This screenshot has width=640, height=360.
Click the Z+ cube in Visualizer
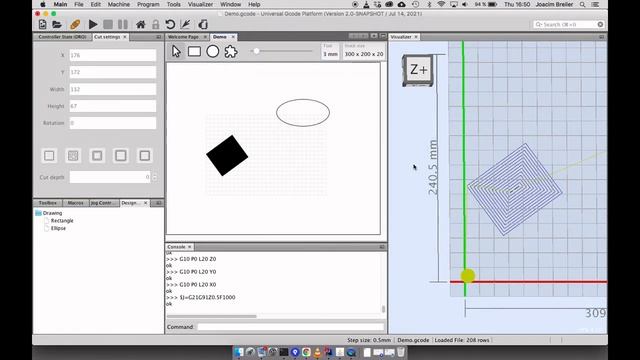click(x=418, y=70)
